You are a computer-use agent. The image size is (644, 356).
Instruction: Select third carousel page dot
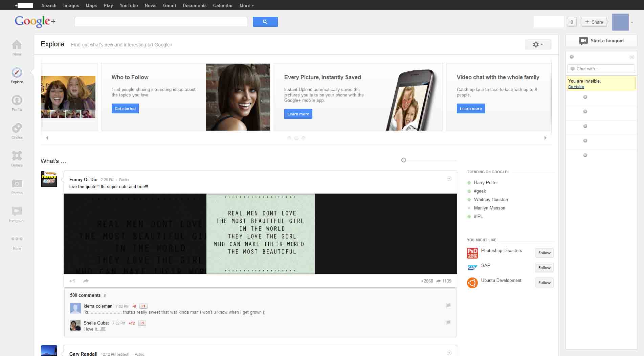point(303,138)
